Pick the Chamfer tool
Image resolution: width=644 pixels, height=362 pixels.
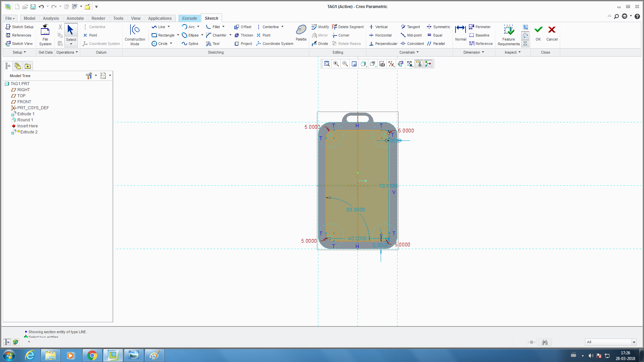point(216,35)
